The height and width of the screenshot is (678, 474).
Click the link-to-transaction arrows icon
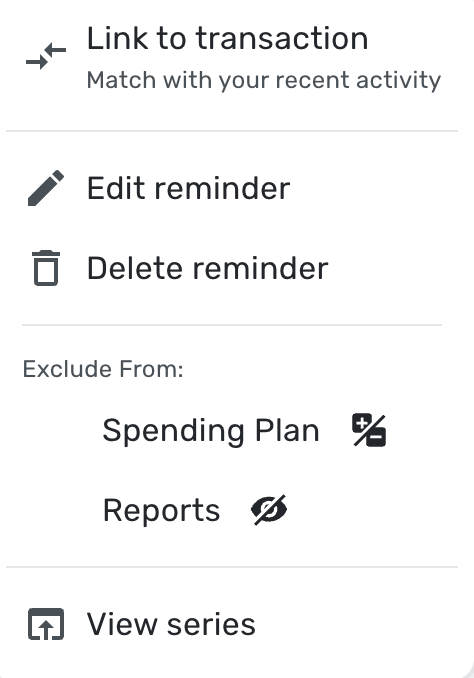point(46,56)
